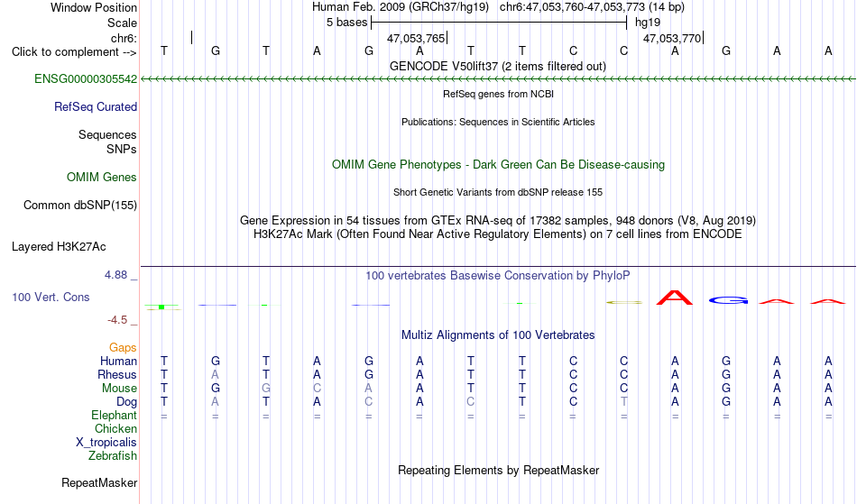Open Common dbSNP(155) track settings
The width and height of the screenshot is (857, 504).
tap(80, 205)
